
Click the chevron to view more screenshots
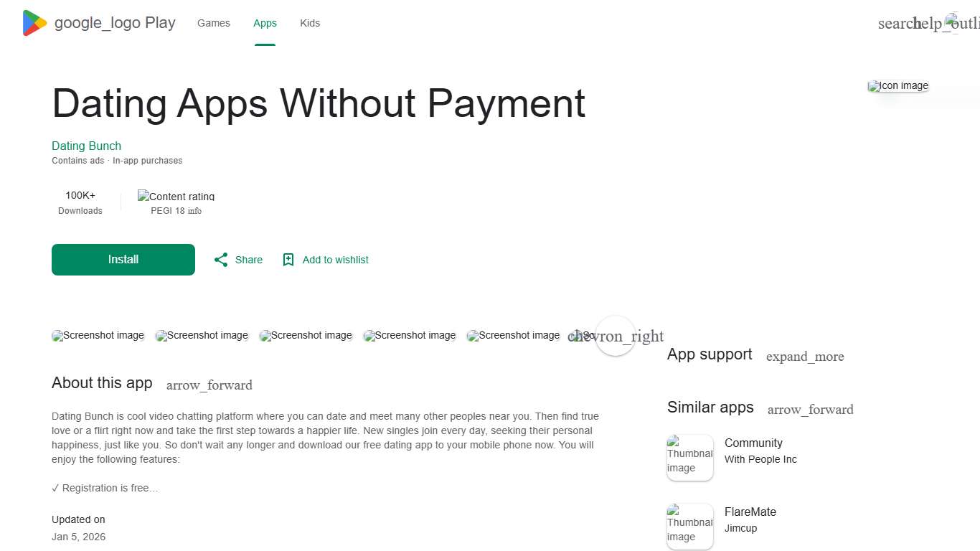click(x=616, y=335)
